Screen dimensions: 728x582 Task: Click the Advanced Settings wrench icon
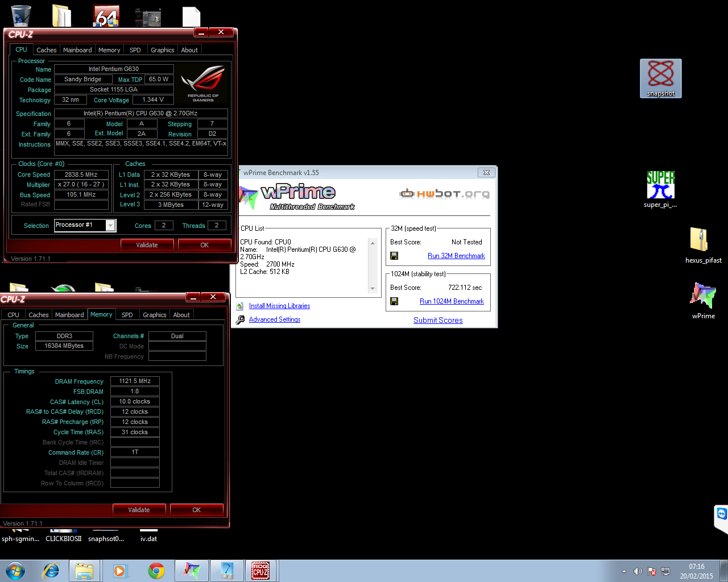click(240, 319)
